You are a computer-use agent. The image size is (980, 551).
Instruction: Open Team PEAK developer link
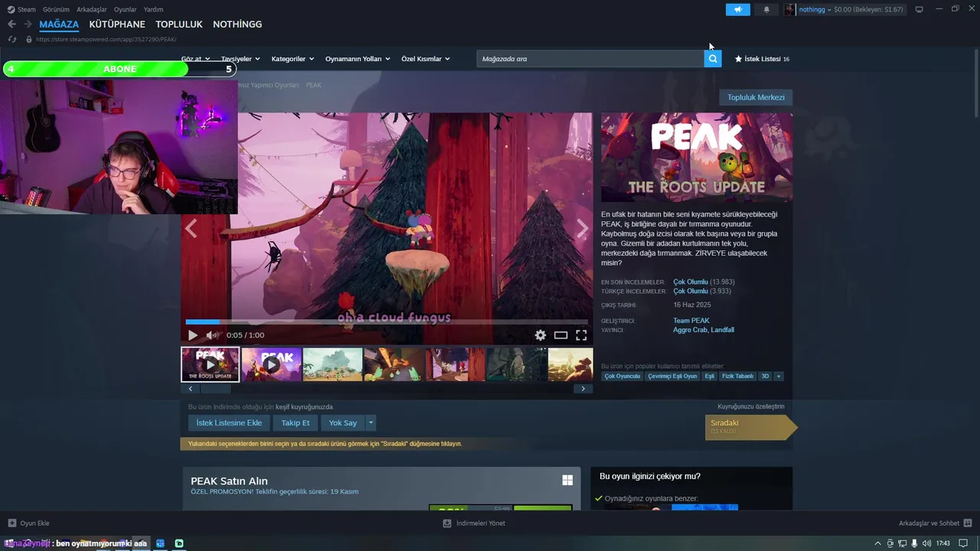click(x=691, y=321)
